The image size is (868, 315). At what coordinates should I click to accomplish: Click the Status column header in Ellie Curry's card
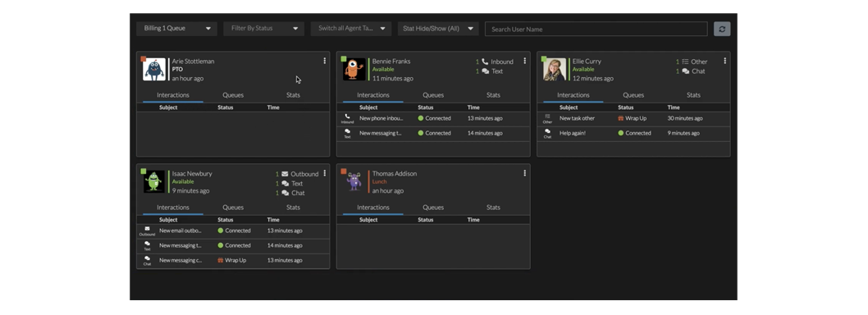pos(625,107)
